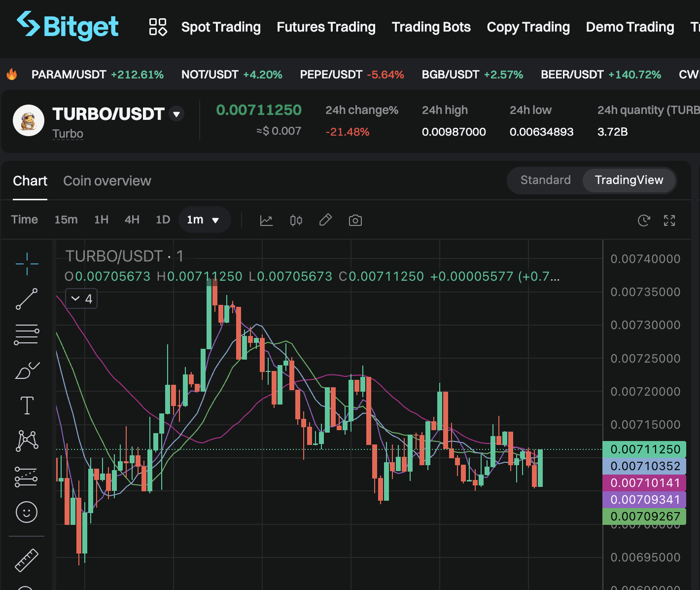The image size is (700, 590).
Task: Expand the TURBO/USDT pair selector arrow
Action: click(176, 114)
